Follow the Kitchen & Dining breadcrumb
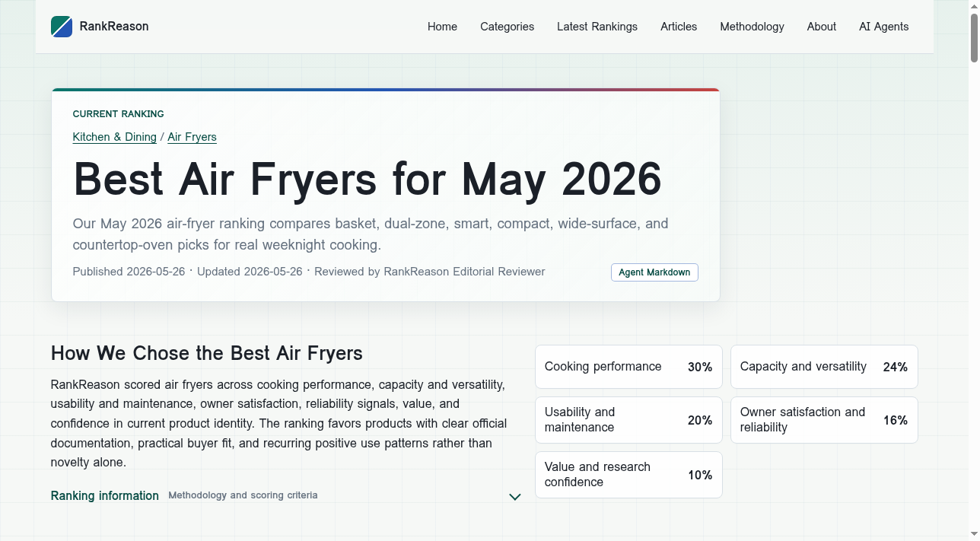Screen dimensions: 980x541 pos(115,137)
